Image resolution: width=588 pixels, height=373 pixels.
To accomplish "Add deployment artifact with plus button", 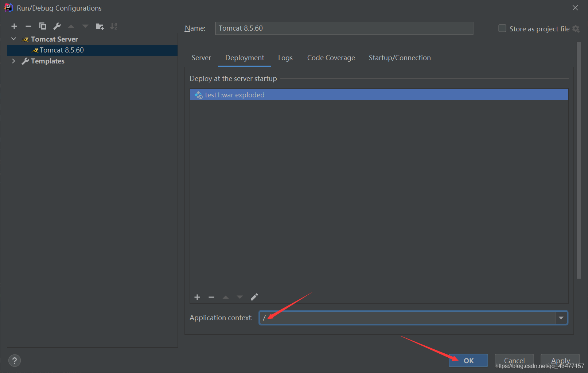I will point(197,297).
